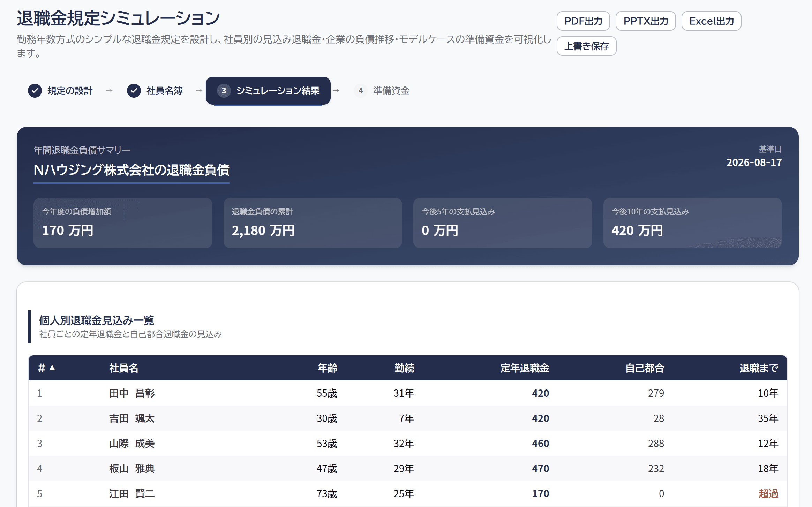The image size is (812, 507).
Task: Select employee row 板山 雅典
Action: click(x=408, y=468)
